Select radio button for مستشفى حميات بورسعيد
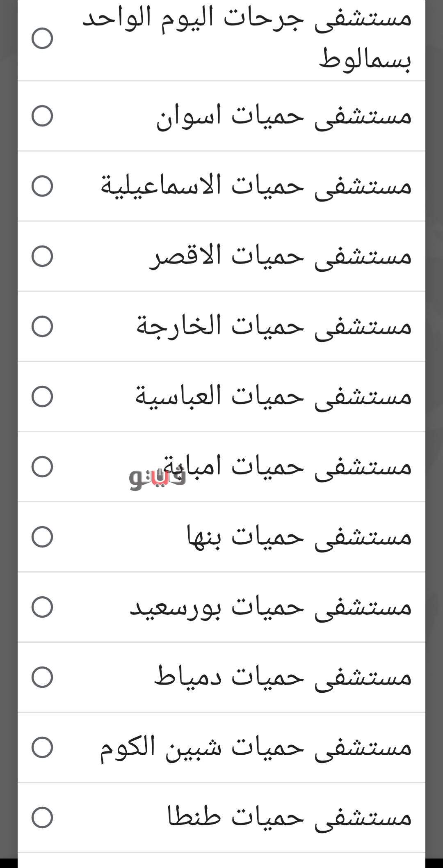 [42, 607]
